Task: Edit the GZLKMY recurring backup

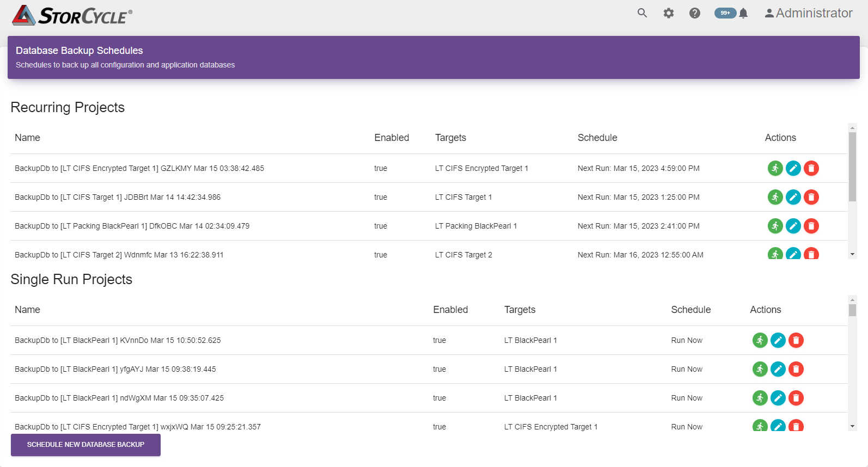Action: pyautogui.click(x=793, y=168)
